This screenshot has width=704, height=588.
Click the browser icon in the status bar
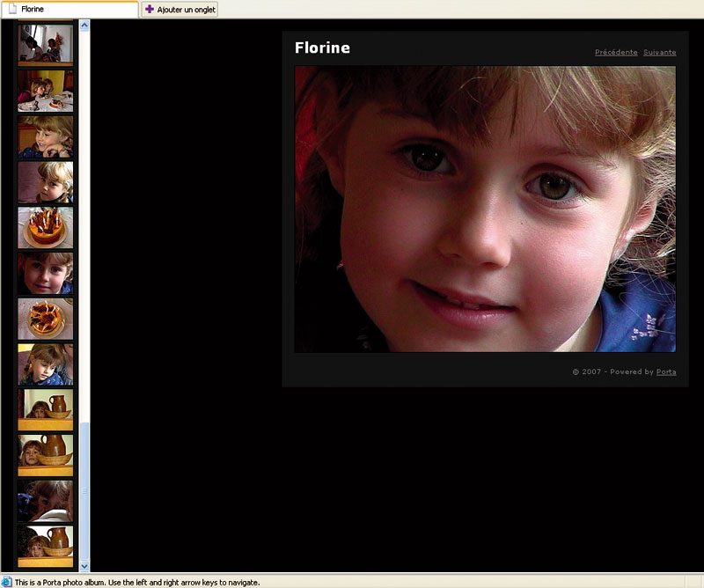pos(6,582)
